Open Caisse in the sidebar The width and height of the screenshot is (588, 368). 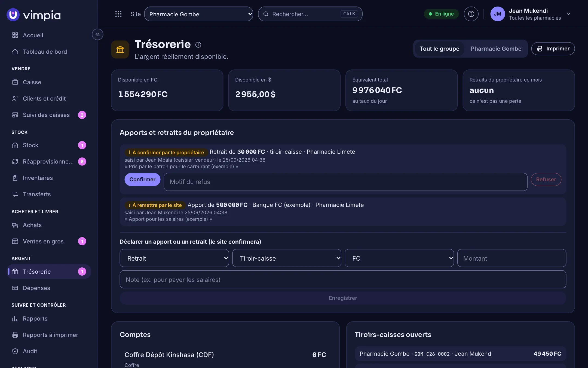[x=48, y=82]
